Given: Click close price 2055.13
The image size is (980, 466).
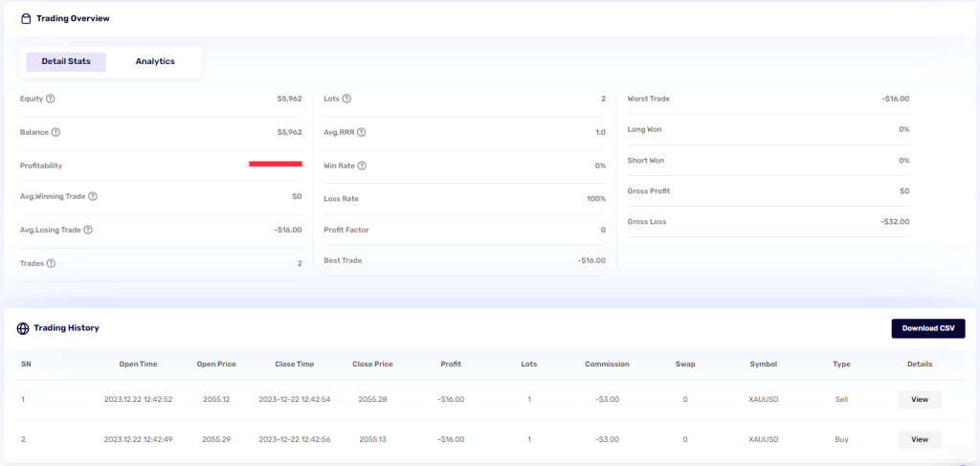Looking at the screenshot, I should 372,440.
